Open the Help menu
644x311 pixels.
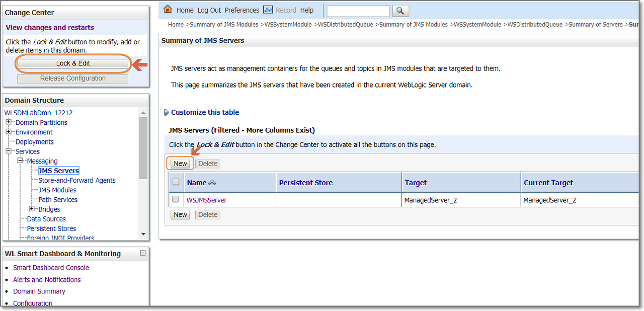307,10
